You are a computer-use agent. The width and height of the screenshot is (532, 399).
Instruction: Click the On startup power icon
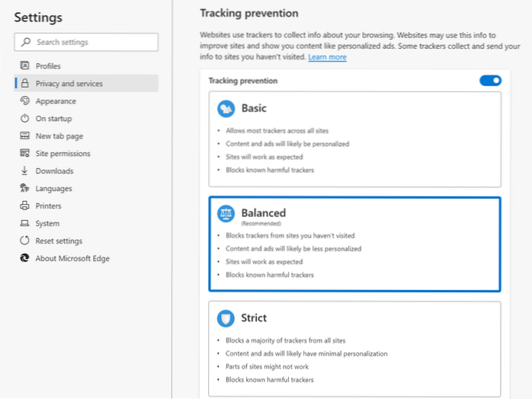point(25,119)
